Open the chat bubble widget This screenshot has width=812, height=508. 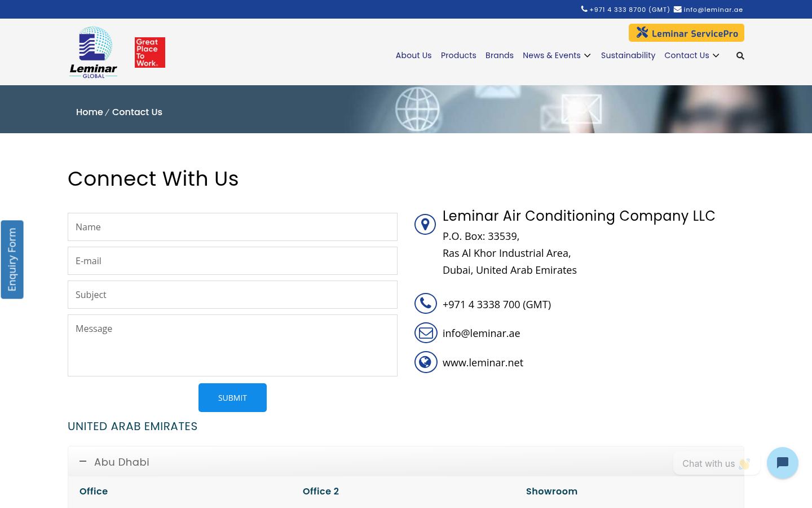[x=783, y=463]
